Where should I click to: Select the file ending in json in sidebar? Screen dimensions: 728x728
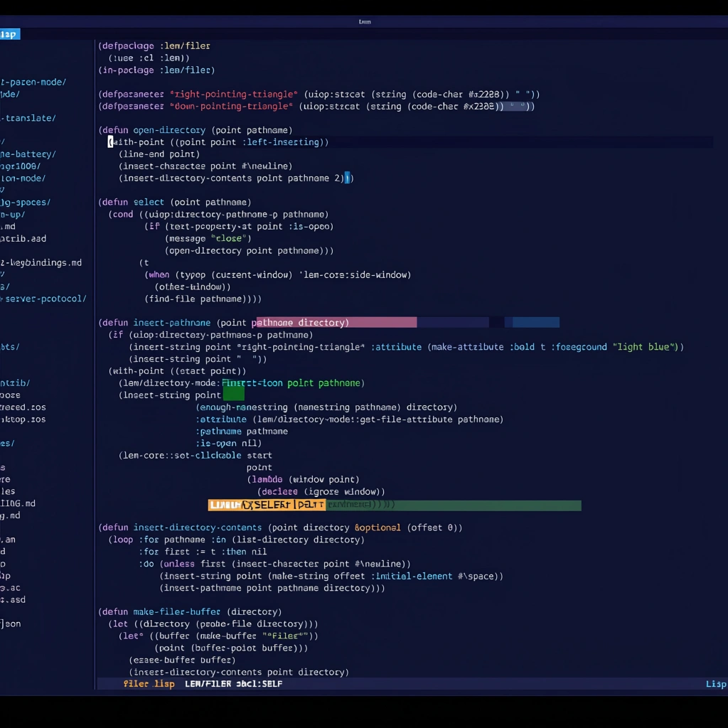coord(11,624)
